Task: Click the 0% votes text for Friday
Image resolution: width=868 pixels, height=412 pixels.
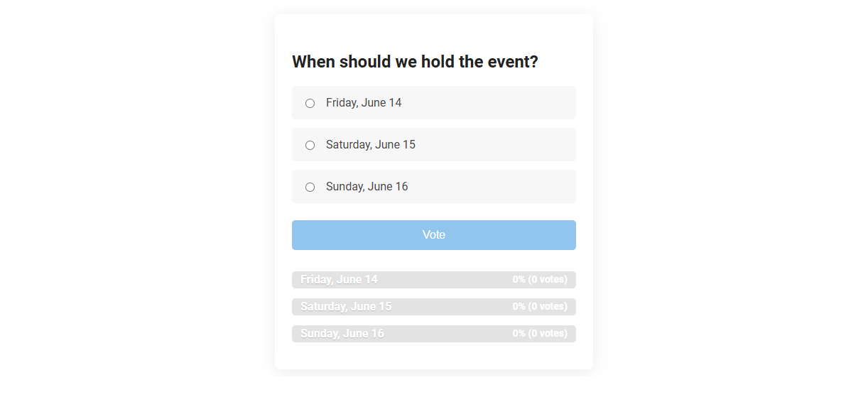Action: click(x=538, y=279)
